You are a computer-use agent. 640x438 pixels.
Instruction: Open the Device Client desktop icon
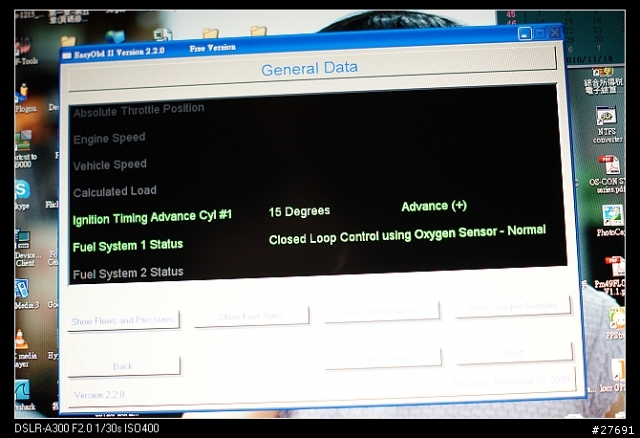(27, 248)
